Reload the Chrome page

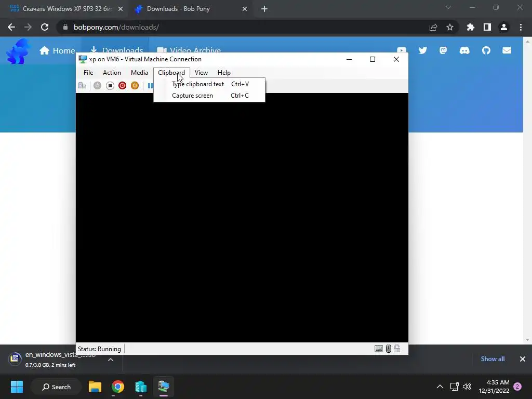tap(45, 27)
